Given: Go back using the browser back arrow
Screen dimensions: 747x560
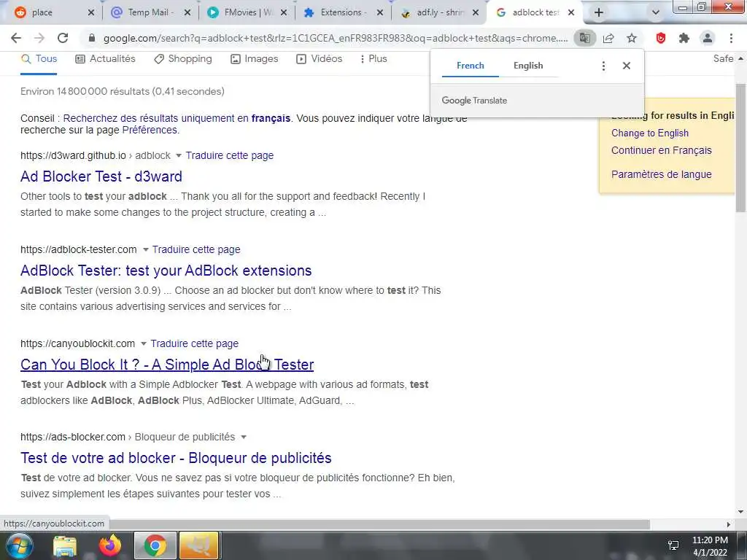Looking at the screenshot, I should [16, 38].
